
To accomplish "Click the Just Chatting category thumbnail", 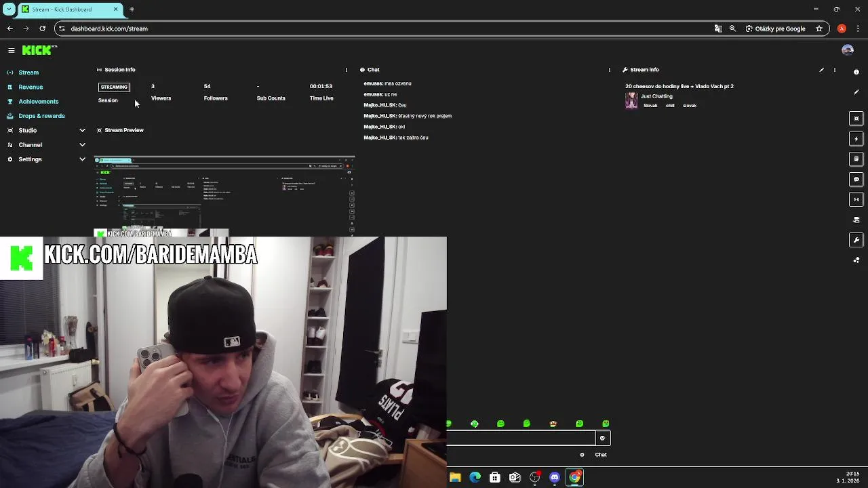I will [631, 100].
